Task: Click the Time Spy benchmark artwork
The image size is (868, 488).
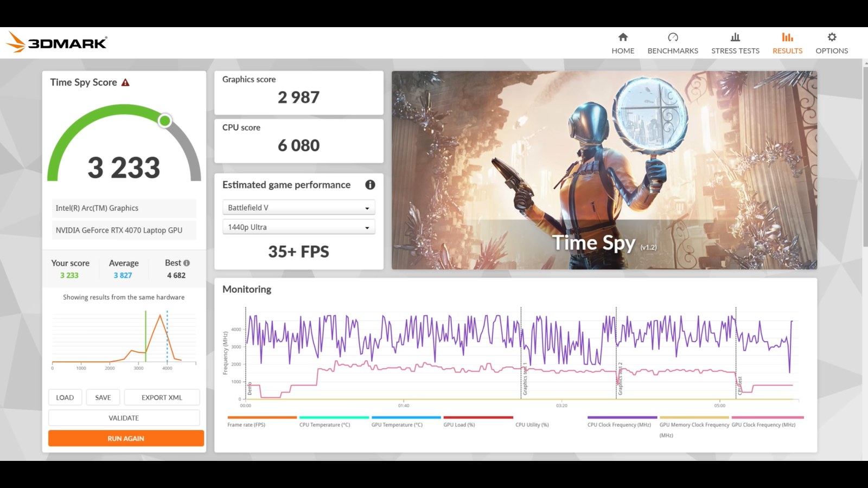Action: click(604, 170)
